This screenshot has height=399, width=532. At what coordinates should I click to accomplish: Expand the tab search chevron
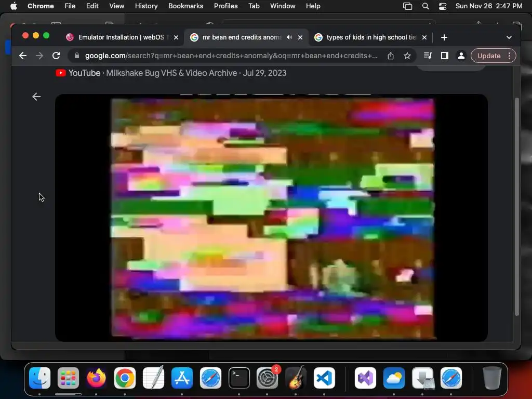click(x=509, y=37)
